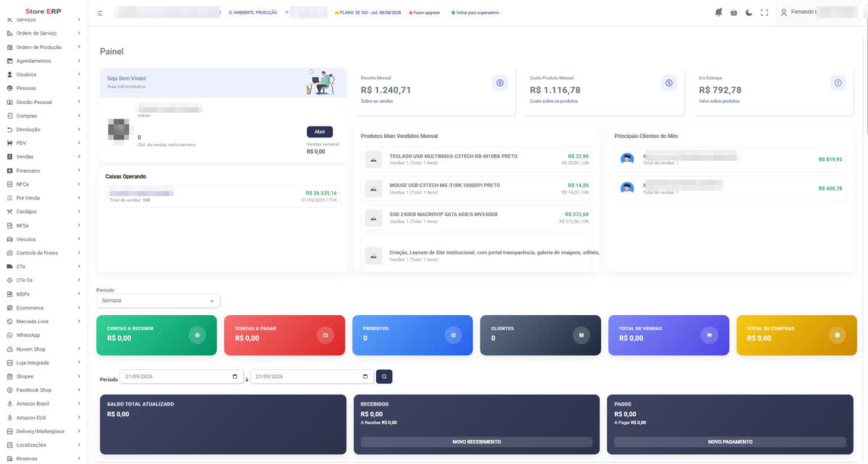Image resolution: width=868 pixels, height=464 pixels.
Task: Click the MDFe sidebar icon
Action: [x=9, y=294]
